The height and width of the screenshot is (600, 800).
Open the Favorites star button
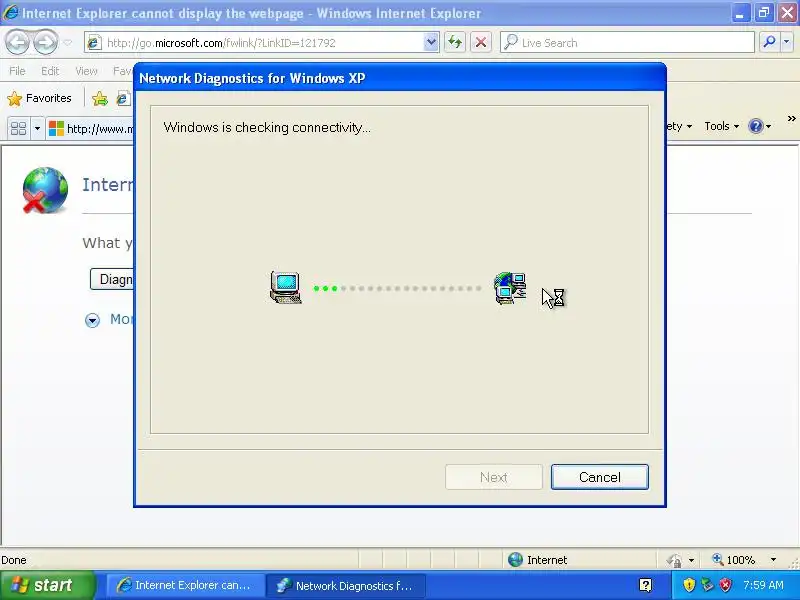39,98
